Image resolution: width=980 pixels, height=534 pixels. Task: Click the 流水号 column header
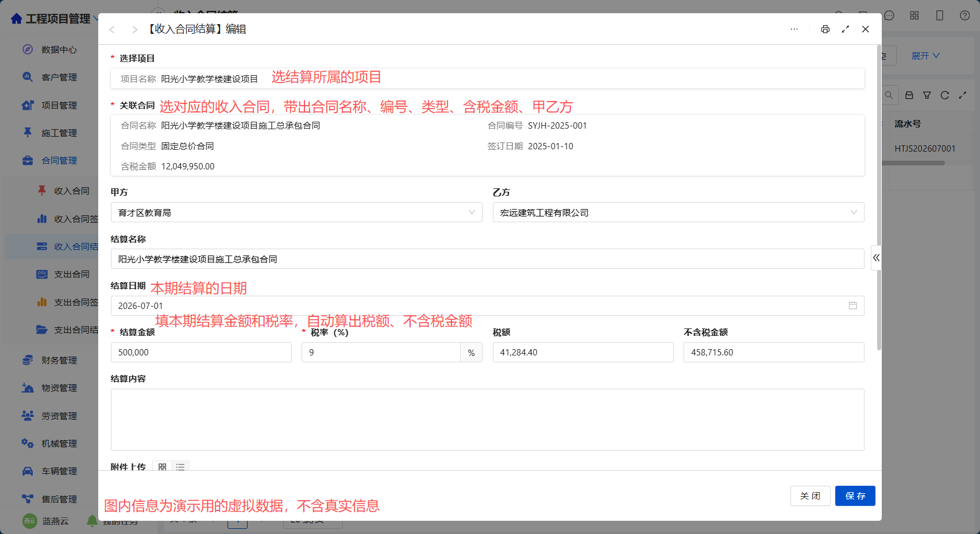(x=908, y=123)
